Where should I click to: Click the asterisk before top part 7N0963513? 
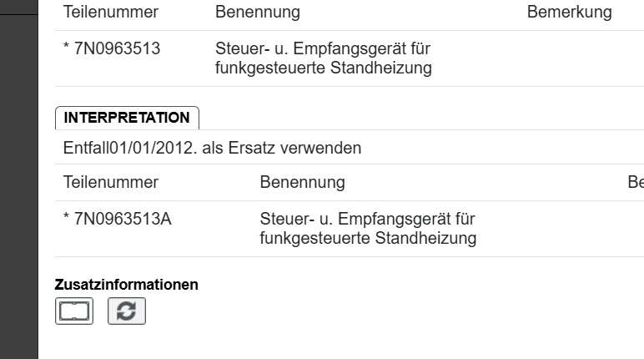point(67,50)
